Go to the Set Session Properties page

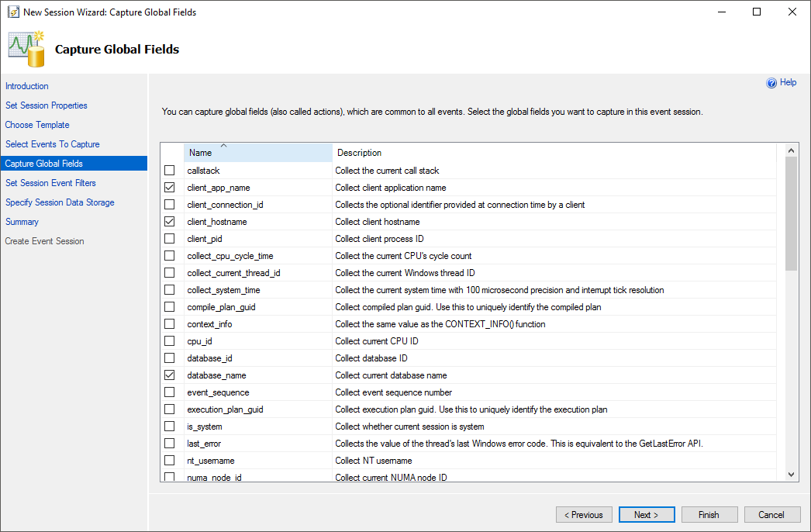pyautogui.click(x=47, y=105)
